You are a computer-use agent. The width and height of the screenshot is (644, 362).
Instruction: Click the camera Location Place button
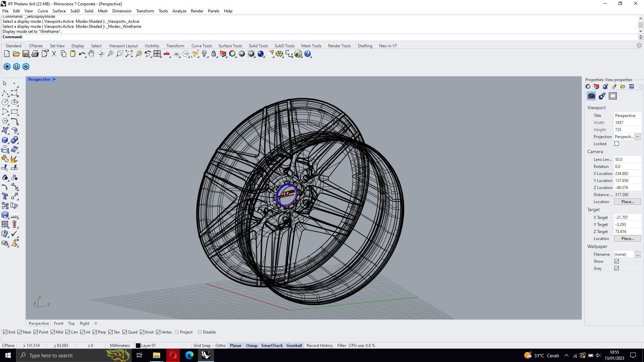click(x=627, y=202)
